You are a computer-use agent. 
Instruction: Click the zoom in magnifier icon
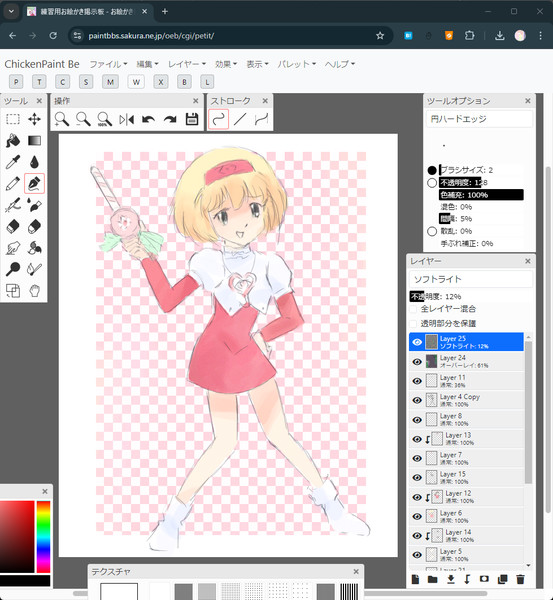(x=62, y=119)
